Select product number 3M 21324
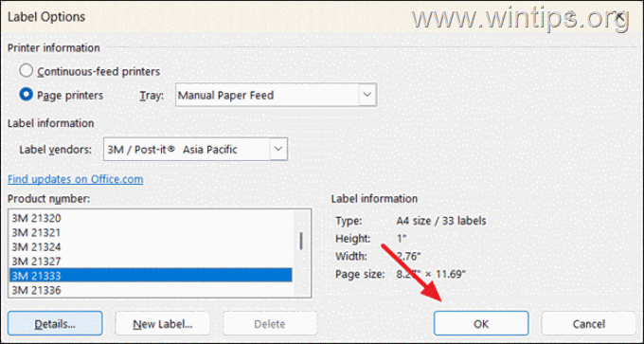644x344 pixels. point(151,247)
